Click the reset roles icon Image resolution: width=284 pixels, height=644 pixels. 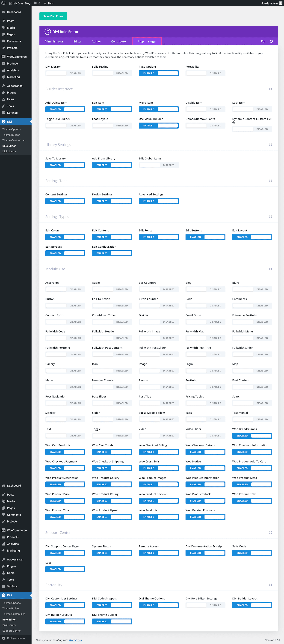[x=271, y=41]
